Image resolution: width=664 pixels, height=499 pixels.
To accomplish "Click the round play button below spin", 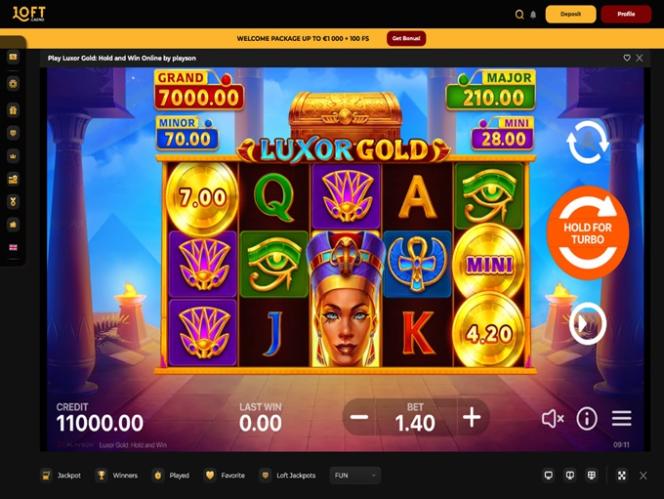I will [587, 324].
